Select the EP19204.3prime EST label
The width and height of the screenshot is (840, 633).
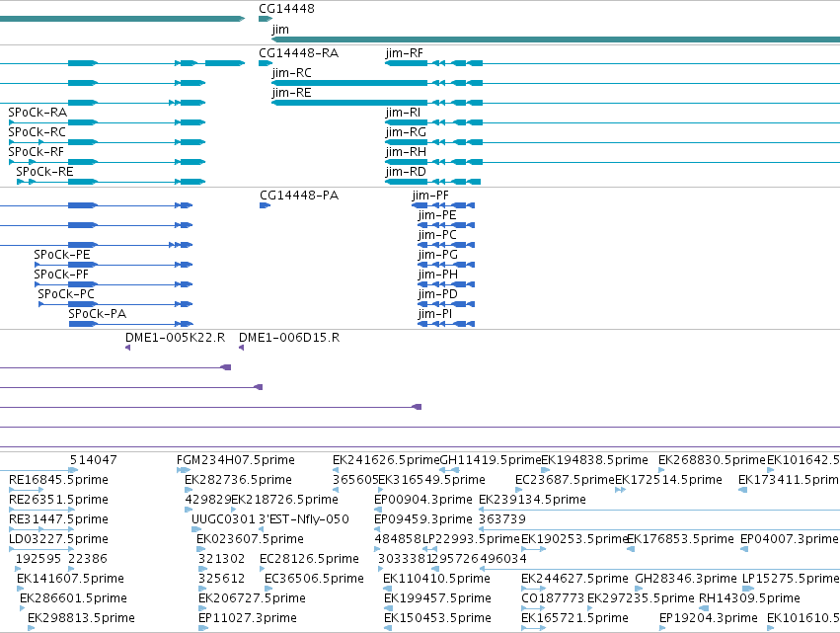(709, 619)
